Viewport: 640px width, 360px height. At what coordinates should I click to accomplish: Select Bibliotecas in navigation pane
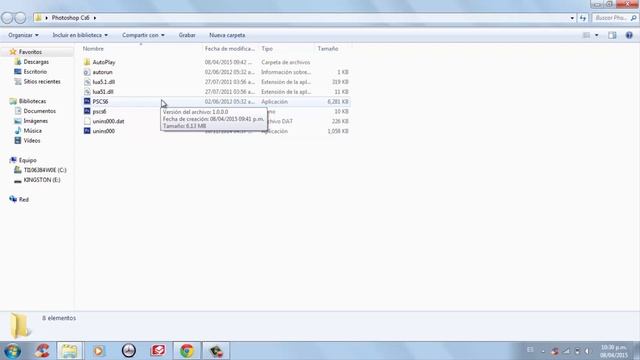coord(32,101)
